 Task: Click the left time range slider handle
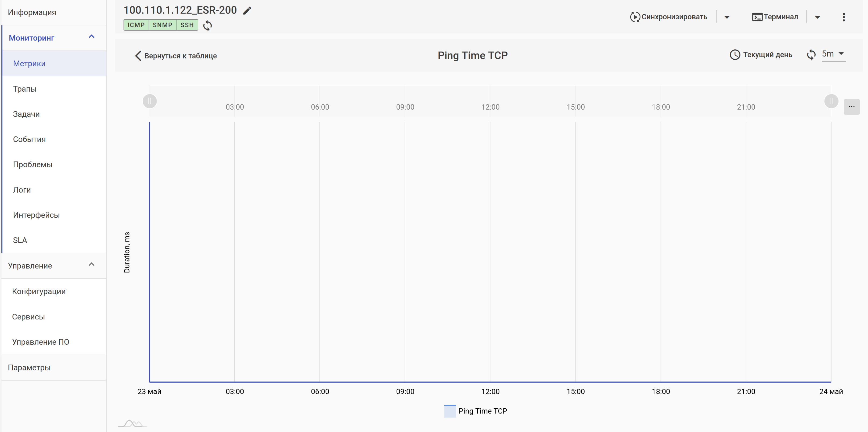(150, 101)
